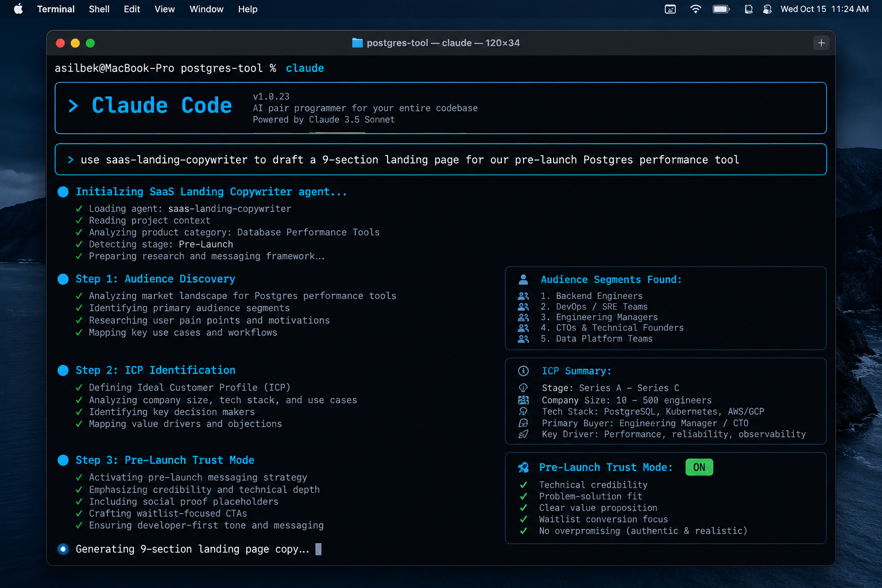Image resolution: width=882 pixels, height=588 pixels.
Task: Open the Apple menu
Action: (18, 9)
